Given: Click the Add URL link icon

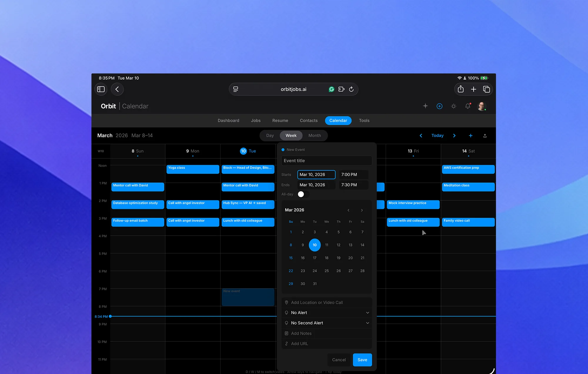Looking at the screenshot, I should tap(287, 343).
